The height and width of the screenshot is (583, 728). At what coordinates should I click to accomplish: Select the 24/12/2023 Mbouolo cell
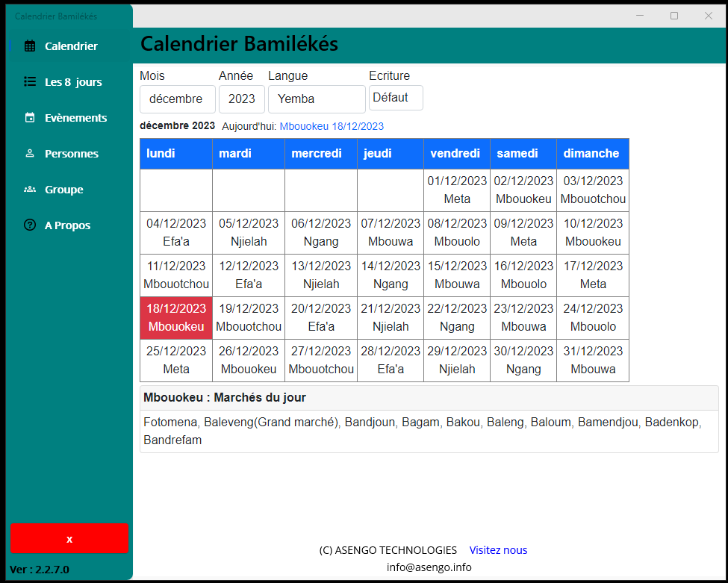593,318
